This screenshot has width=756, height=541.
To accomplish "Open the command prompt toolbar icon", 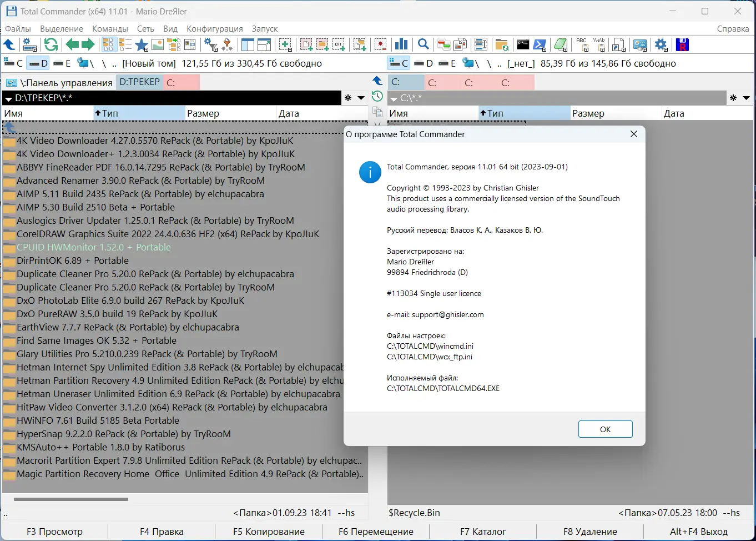I will (x=522, y=44).
